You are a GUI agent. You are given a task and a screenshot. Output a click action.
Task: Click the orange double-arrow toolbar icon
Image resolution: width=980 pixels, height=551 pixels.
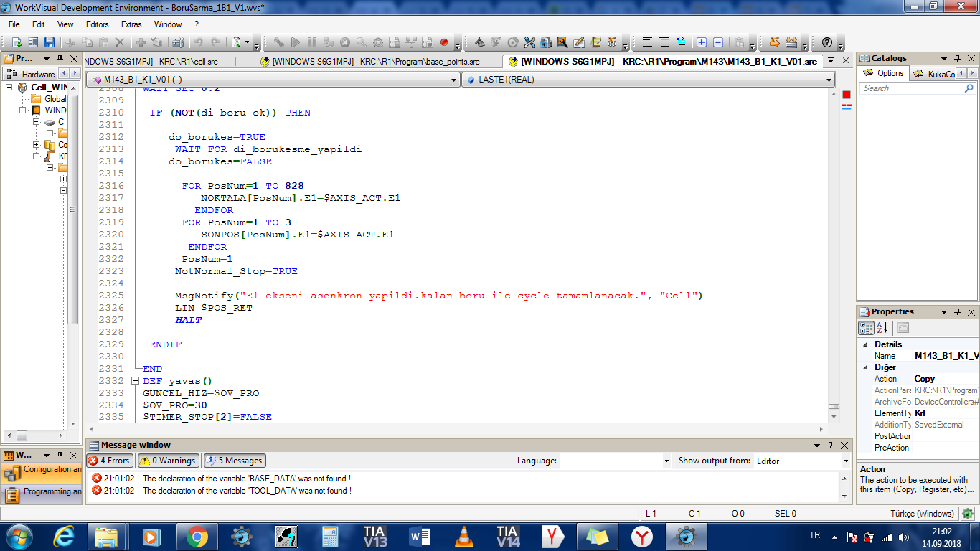click(775, 42)
